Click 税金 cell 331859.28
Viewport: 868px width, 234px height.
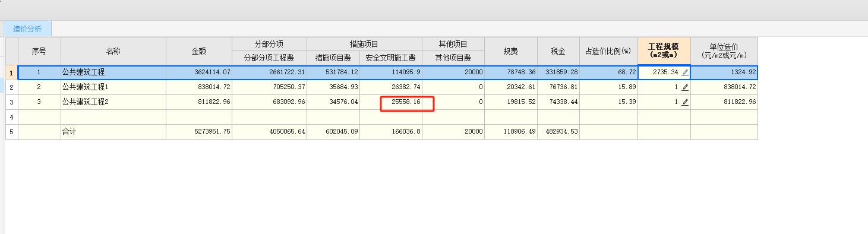click(558, 72)
